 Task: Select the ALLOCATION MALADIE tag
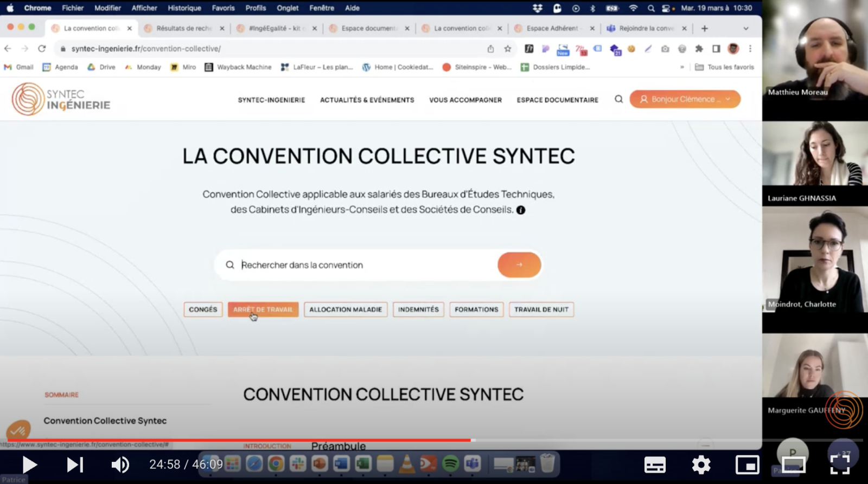tap(346, 309)
